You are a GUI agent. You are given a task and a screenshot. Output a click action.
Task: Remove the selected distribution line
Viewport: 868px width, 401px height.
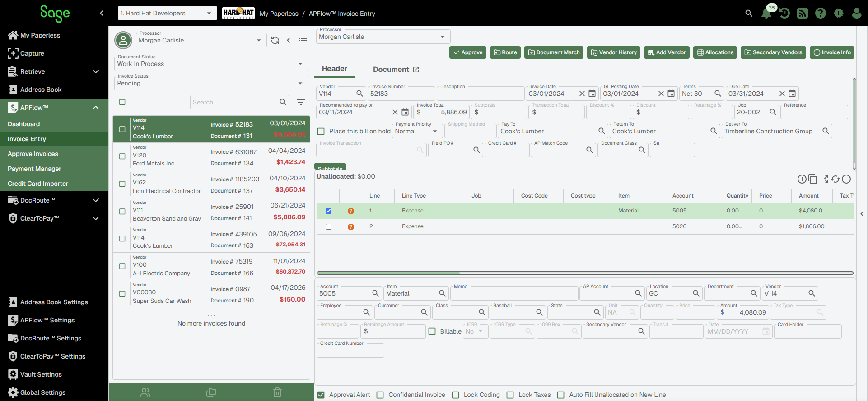click(846, 179)
